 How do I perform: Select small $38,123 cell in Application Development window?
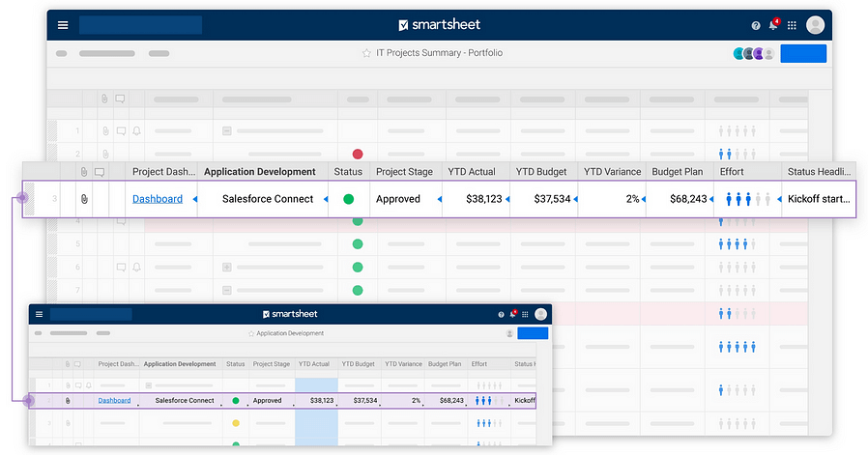(x=317, y=400)
